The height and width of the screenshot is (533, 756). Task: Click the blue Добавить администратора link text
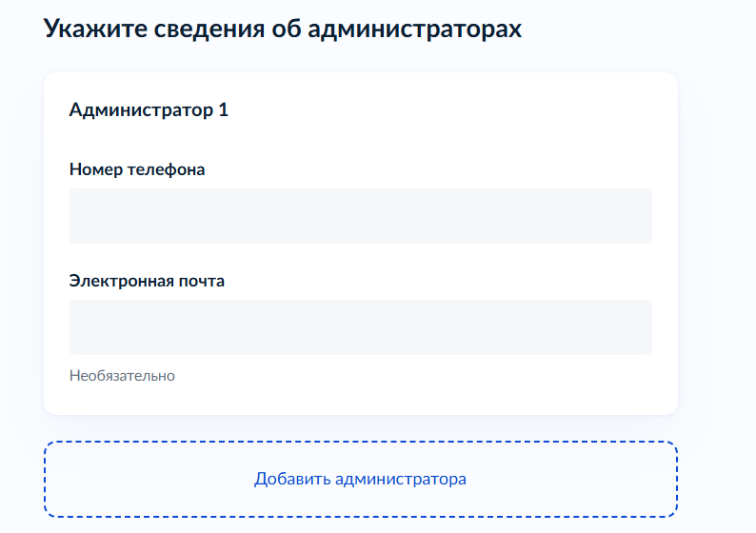pyautogui.click(x=360, y=479)
